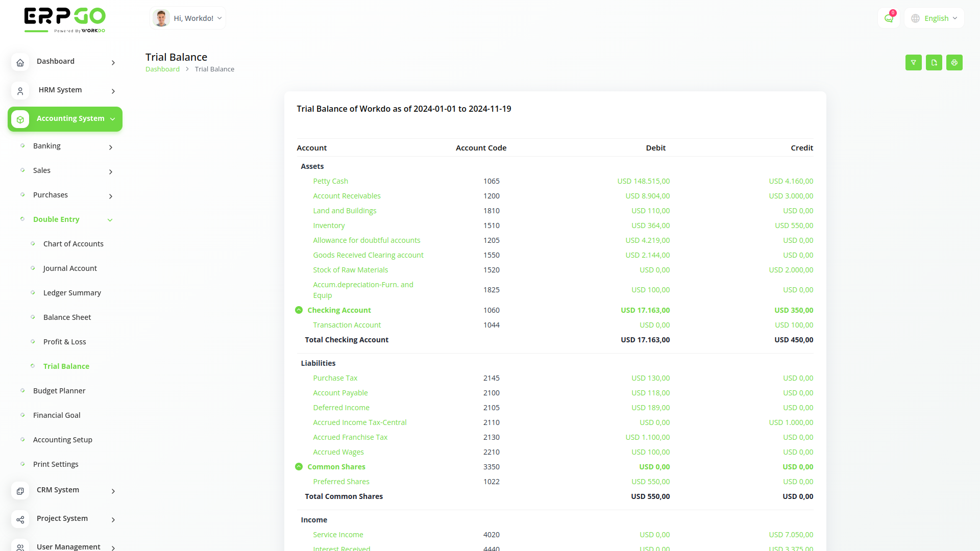980x551 pixels.
Task: Select Trial Balance in the sidebar
Action: pyautogui.click(x=67, y=366)
